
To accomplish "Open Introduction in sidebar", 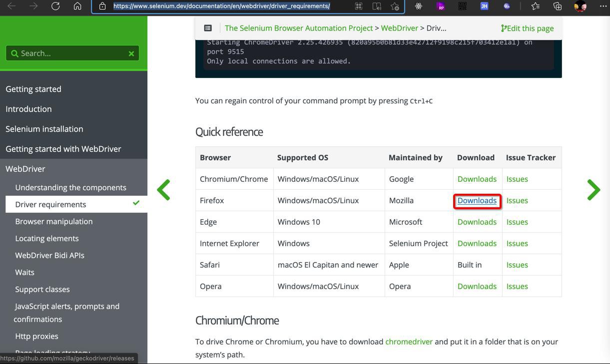I will tap(28, 109).
